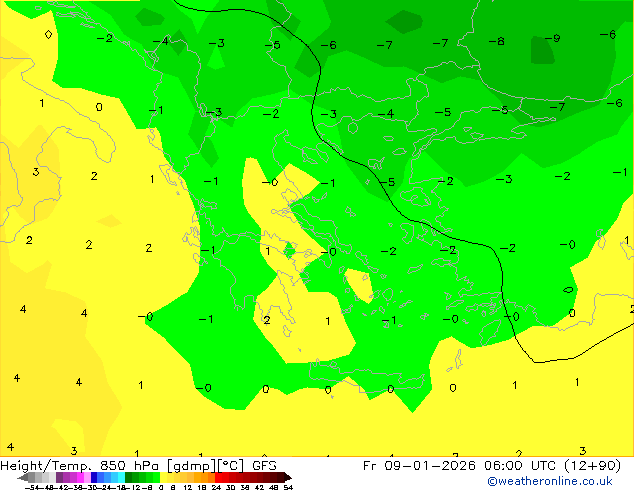This screenshot has height=490, width=634.
Task: Click the '24' label under the color scale
Action: coord(216,487)
